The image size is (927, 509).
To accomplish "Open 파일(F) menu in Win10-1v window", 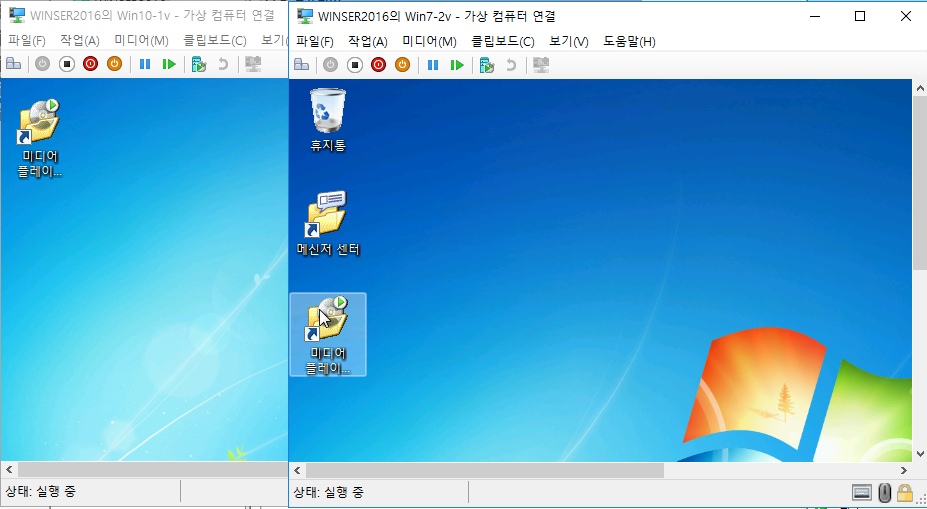I will click(x=27, y=41).
